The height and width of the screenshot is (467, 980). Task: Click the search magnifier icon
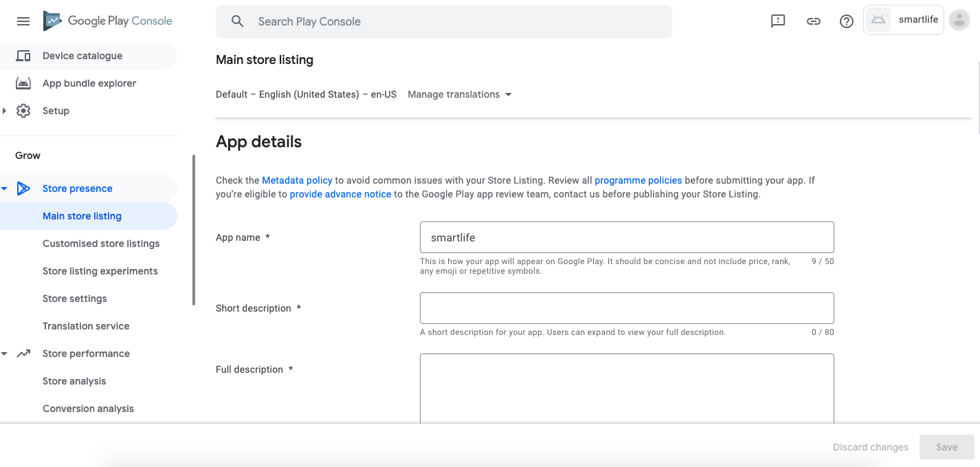(237, 21)
